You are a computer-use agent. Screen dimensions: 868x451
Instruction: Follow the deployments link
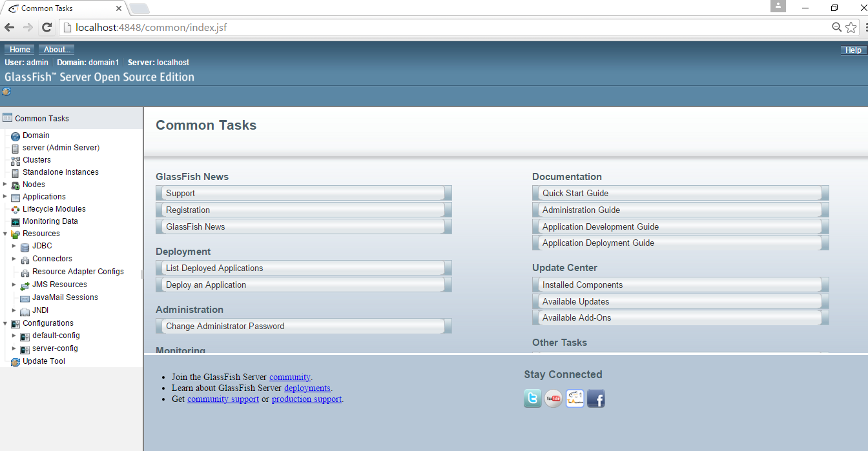(307, 388)
